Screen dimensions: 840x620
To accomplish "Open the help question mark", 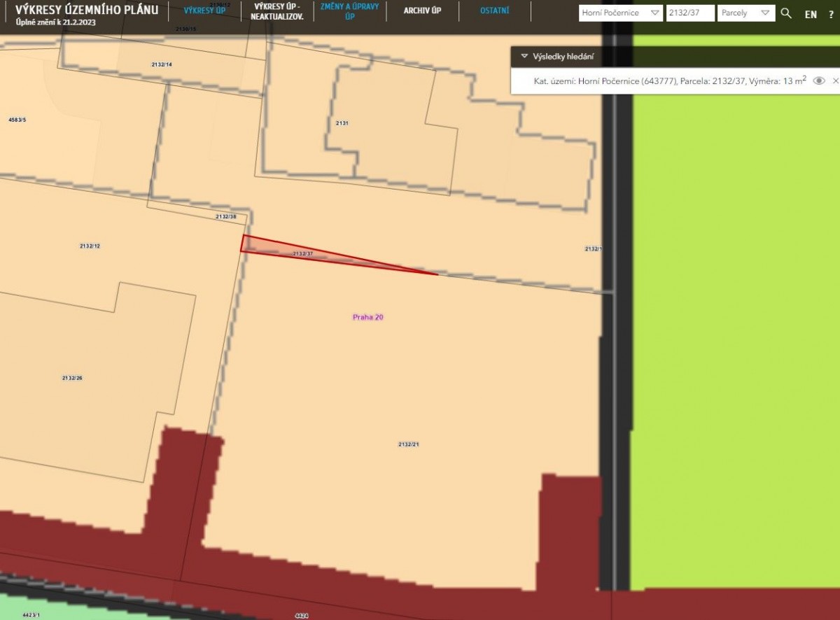I will 832,14.
